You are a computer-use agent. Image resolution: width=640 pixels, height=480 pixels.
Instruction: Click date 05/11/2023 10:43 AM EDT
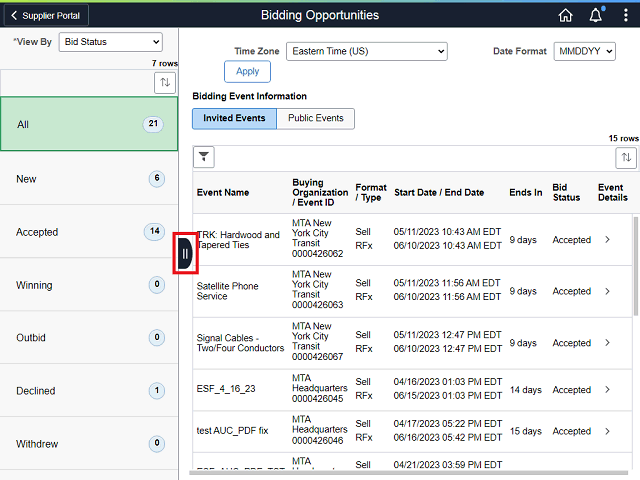[x=447, y=232]
